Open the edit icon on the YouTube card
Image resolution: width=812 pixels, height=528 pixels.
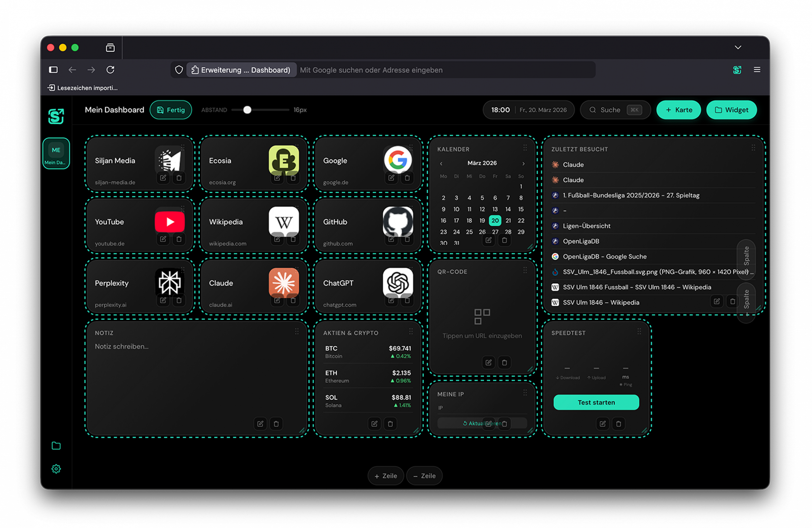point(163,239)
